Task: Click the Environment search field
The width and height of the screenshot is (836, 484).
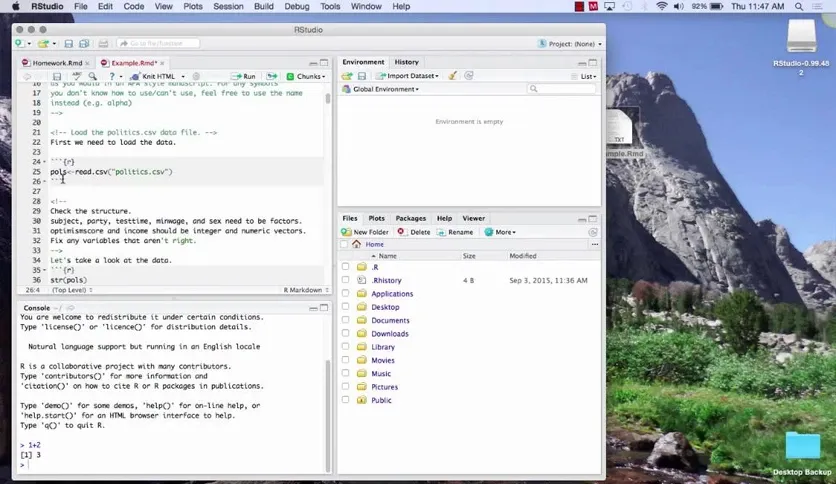Action: [x=561, y=89]
